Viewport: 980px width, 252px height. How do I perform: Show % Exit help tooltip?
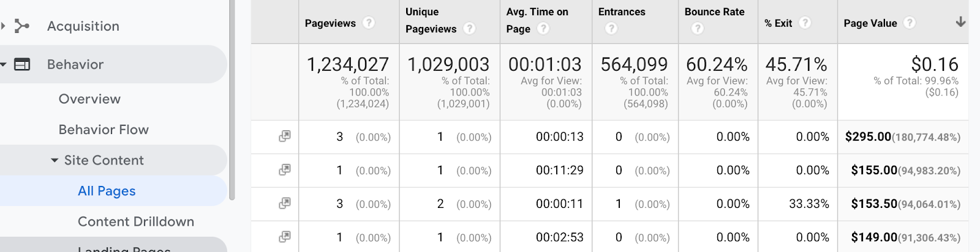coord(805,23)
